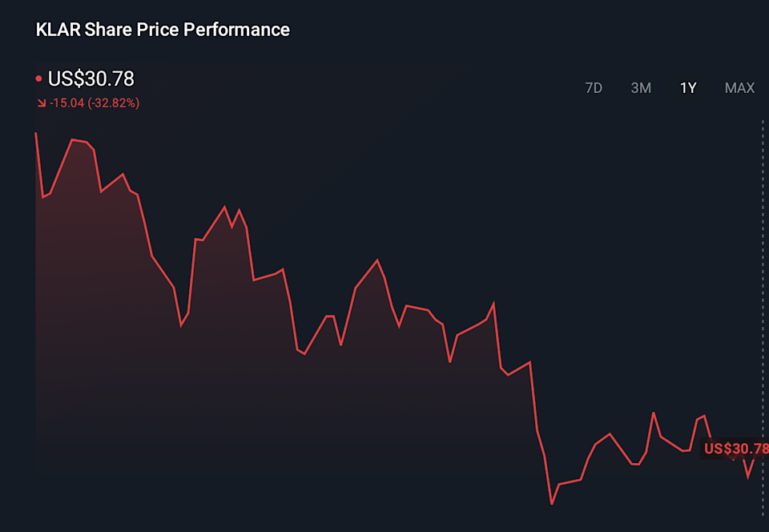
Task: Click the right end of the price line
Action: tap(755, 460)
